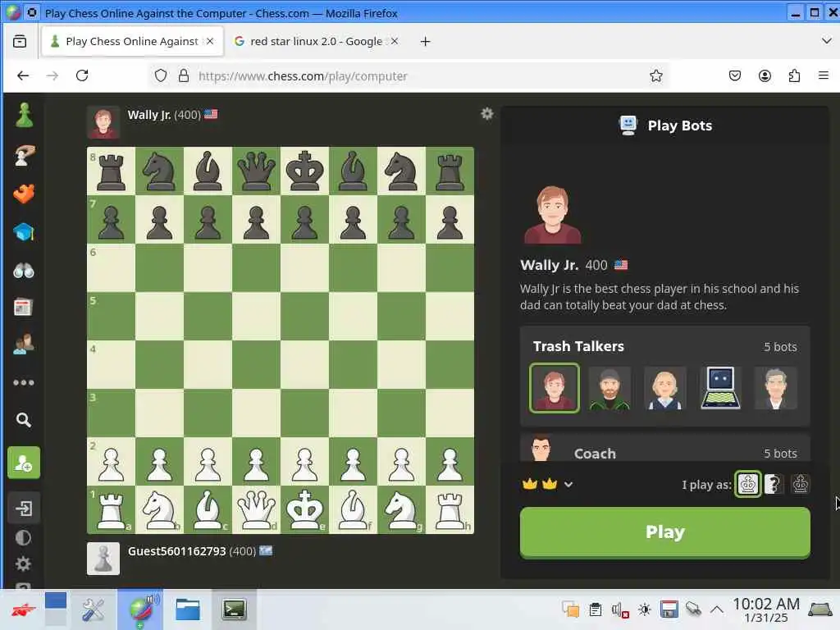Choose to play as black king
840x630 pixels.
click(x=800, y=484)
